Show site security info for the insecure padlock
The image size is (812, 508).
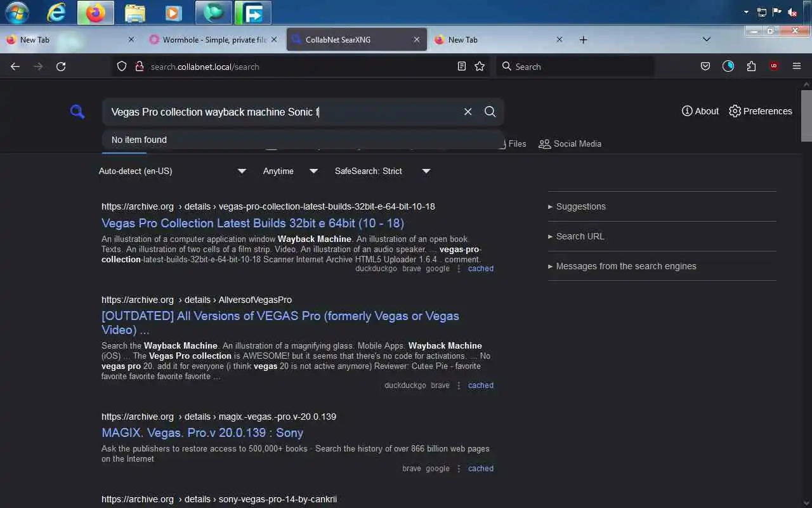pos(139,66)
